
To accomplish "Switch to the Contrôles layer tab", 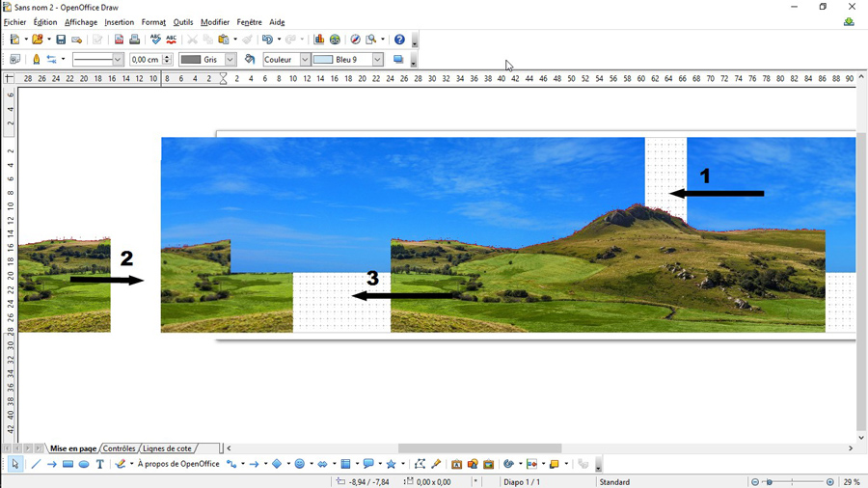I will [120, 448].
